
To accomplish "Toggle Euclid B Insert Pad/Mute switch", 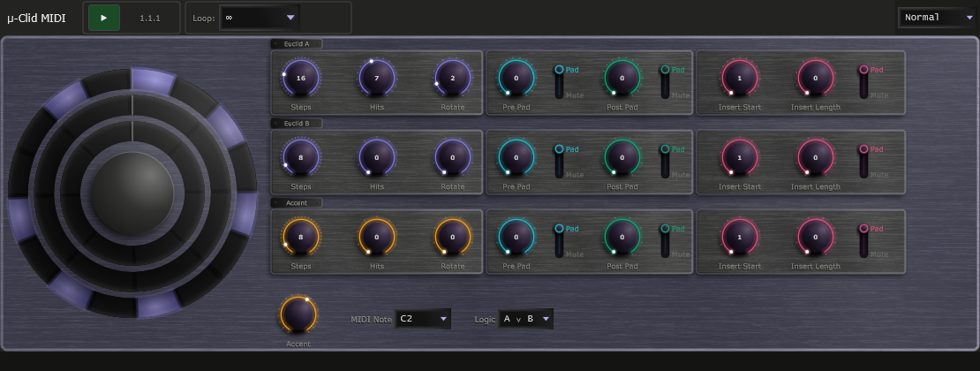I will coord(863,162).
